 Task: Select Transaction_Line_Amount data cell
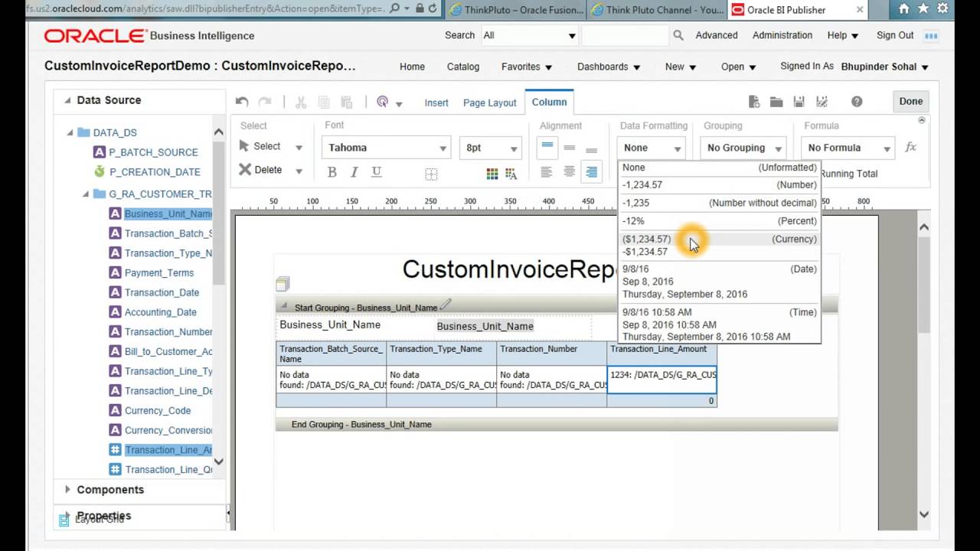tap(662, 380)
